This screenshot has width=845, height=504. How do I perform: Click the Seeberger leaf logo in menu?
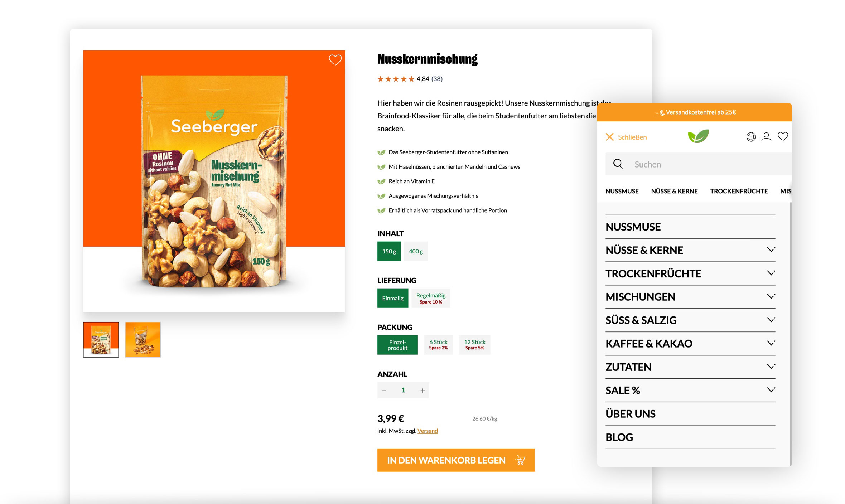(698, 136)
